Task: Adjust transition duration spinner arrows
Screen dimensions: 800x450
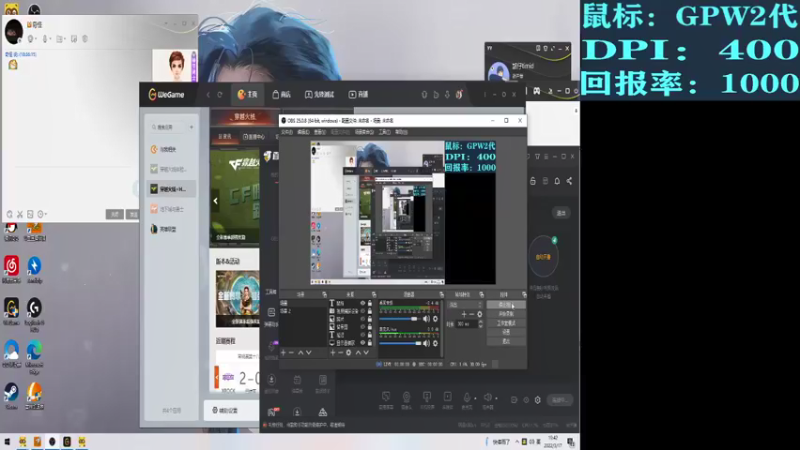Action: pyautogui.click(x=480, y=324)
